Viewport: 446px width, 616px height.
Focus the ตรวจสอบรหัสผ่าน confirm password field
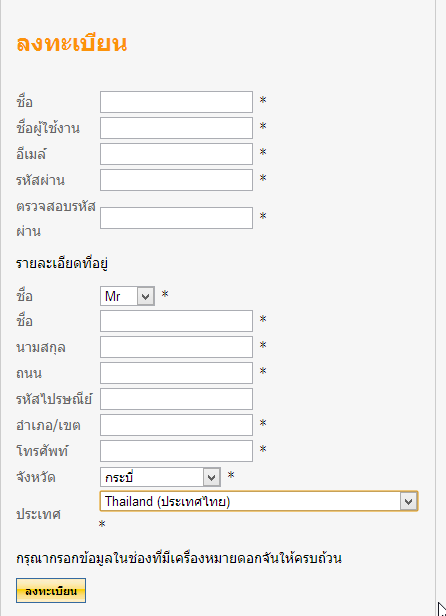[176, 218]
